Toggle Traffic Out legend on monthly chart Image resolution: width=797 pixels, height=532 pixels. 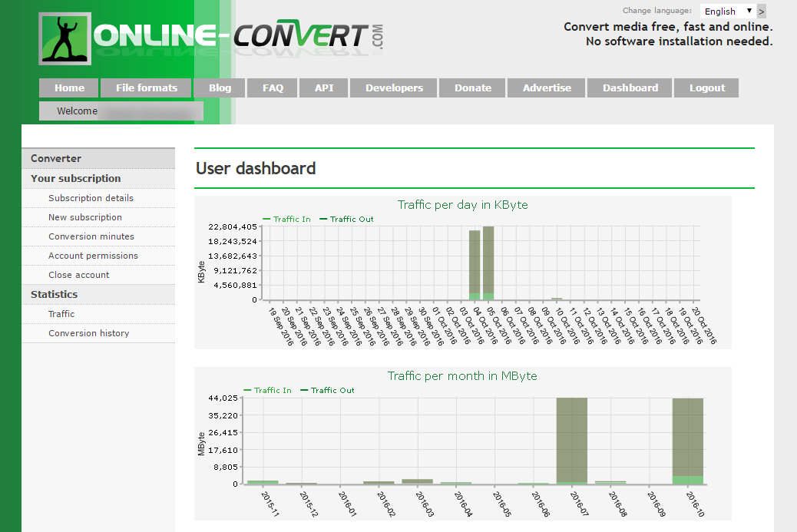tap(327, 390)
